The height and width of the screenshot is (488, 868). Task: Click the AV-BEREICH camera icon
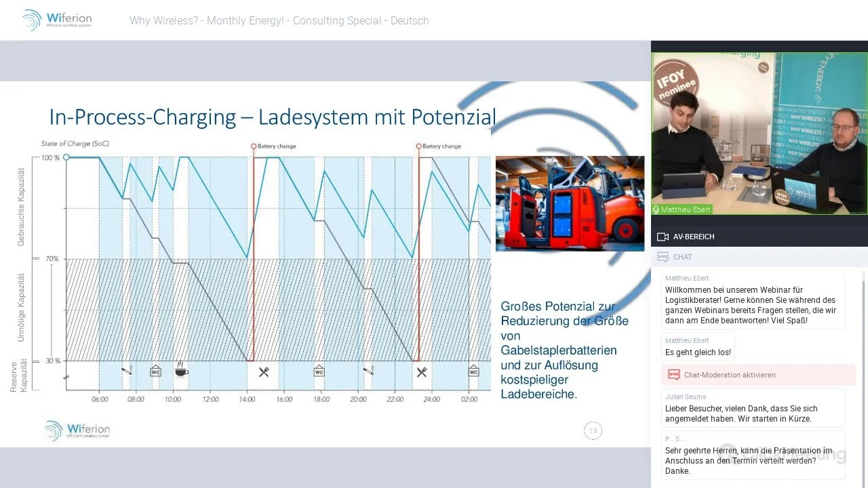663,237
